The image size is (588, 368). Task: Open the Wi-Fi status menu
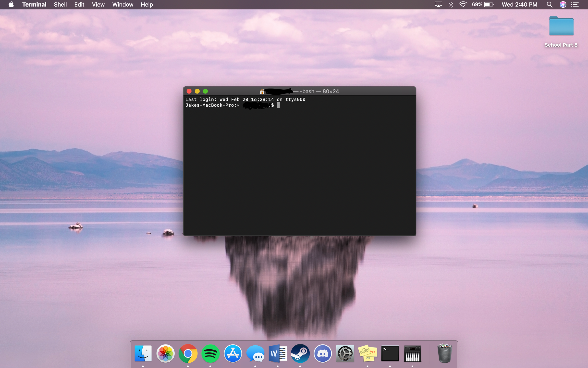click(x=463, y=4)
